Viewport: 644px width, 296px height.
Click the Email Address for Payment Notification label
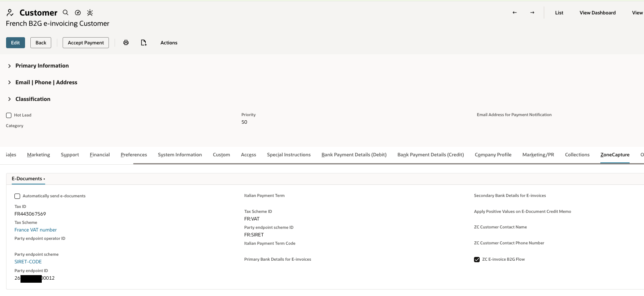(514, 115)
